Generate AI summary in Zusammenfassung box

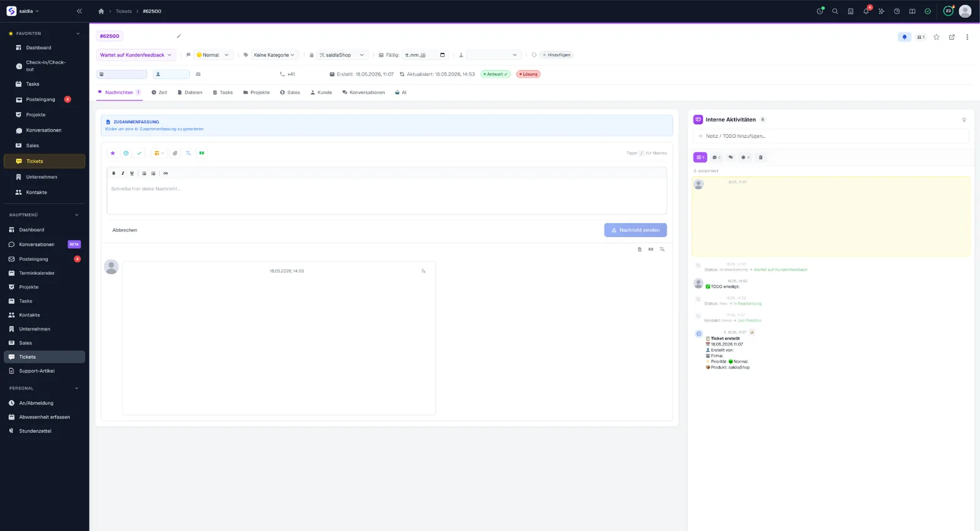pyautogui.click(x=386, y=126)
